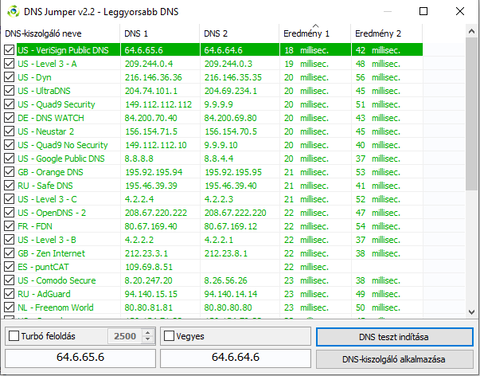Viewport: 480px width, 376px height.
Task: Toggle the RU - AdGuard checkbox
Action: tap(9, 294)
